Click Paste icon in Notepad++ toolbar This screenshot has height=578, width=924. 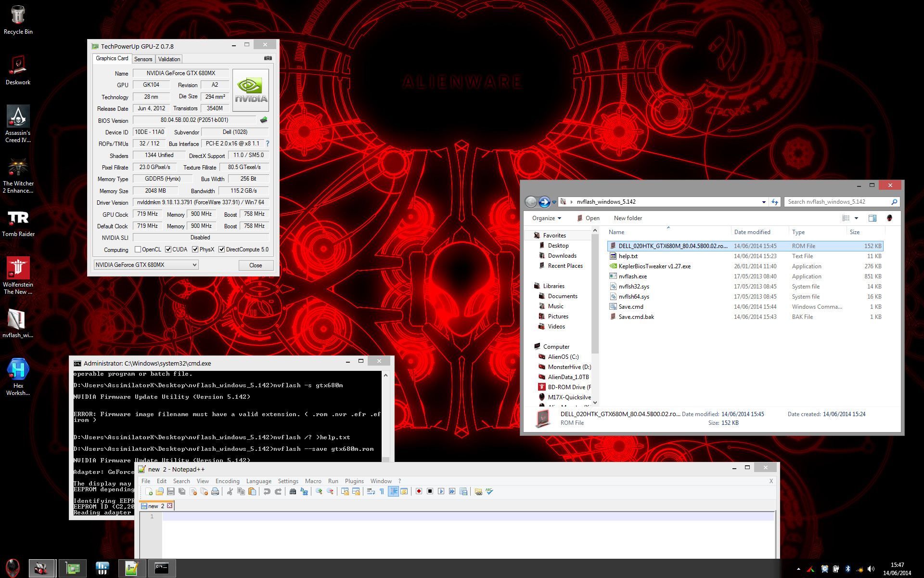(252, 491)
